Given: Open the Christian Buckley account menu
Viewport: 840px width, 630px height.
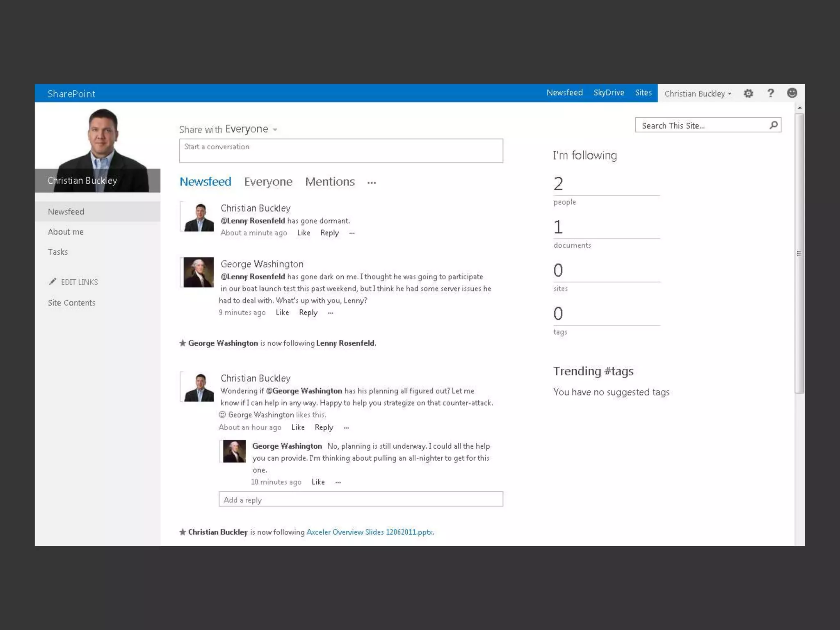Looking at the screenshot, I should pyautogui.click(x=697, y=94).
